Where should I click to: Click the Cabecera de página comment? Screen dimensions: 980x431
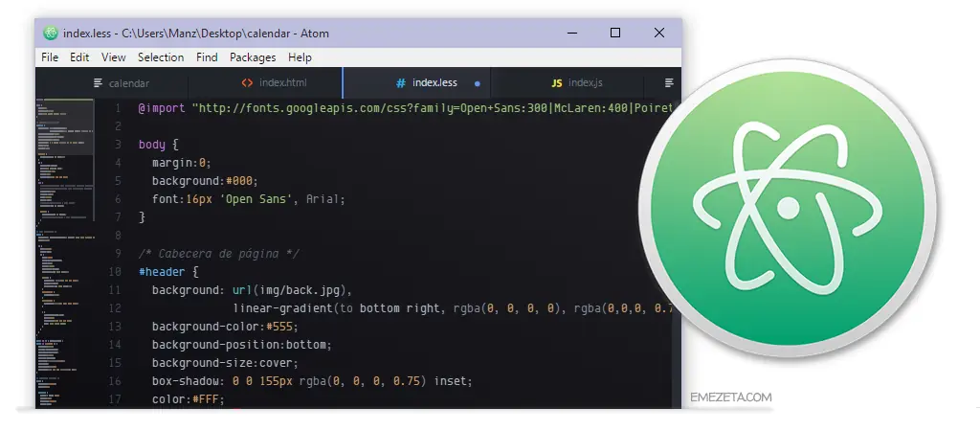[x=219, y=254]
